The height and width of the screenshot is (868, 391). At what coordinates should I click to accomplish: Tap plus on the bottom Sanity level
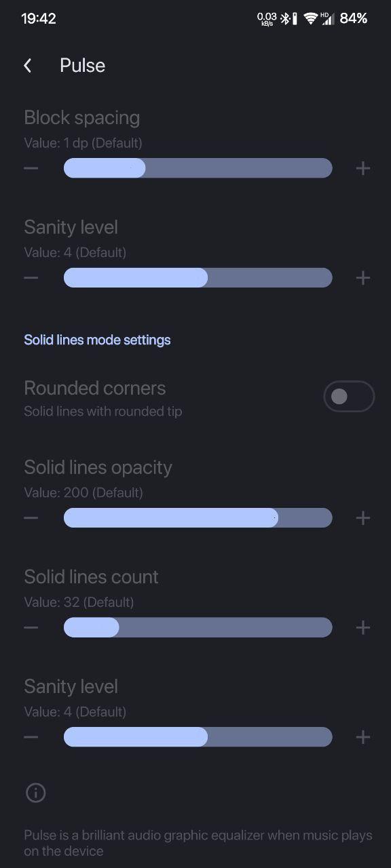[363, 737]
